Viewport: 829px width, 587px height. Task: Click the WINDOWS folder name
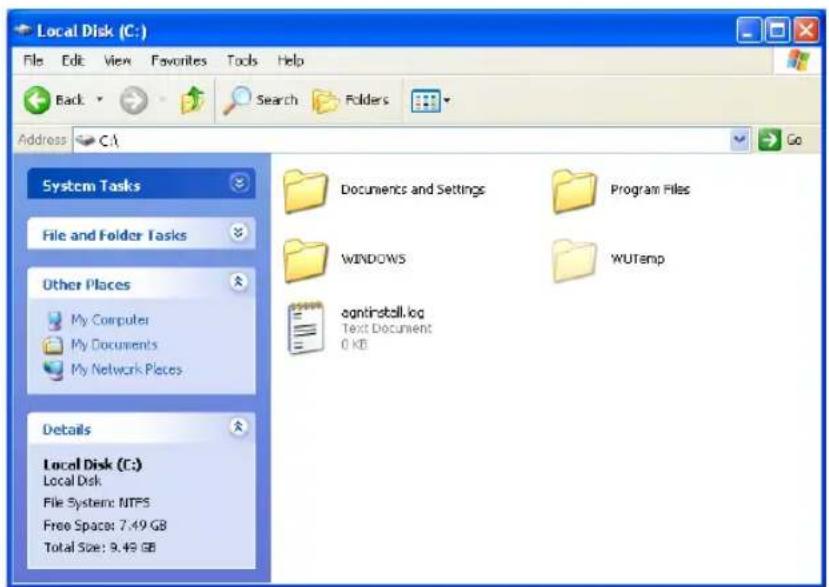[x=373, y=259]
